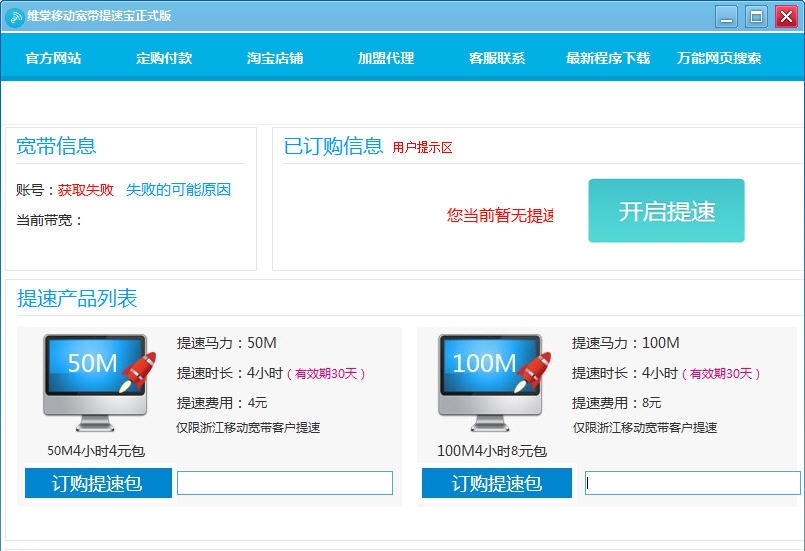Click 订购提速包 under 100M package

click(x=497, y=483)
